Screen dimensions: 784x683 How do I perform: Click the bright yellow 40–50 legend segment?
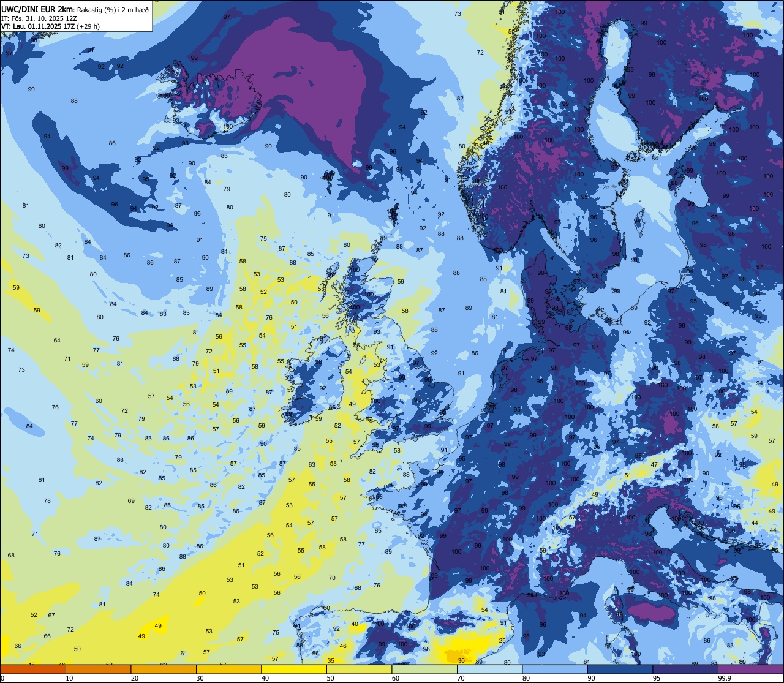(294, 670)
